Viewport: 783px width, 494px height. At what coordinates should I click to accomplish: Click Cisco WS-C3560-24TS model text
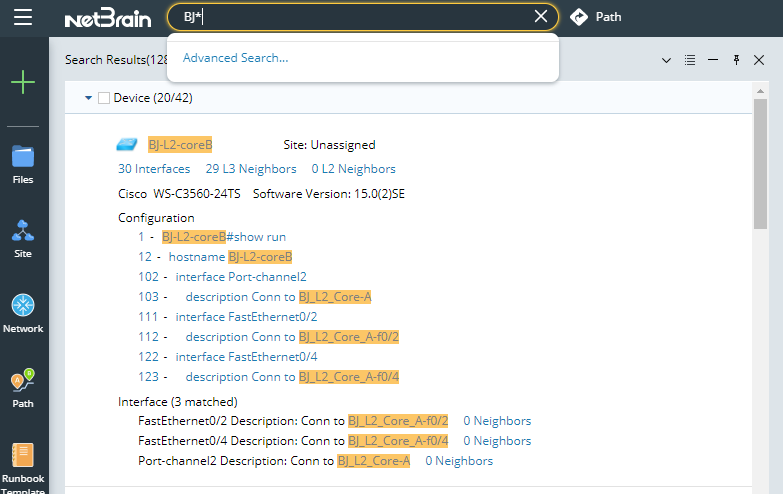tap(179, 194)
